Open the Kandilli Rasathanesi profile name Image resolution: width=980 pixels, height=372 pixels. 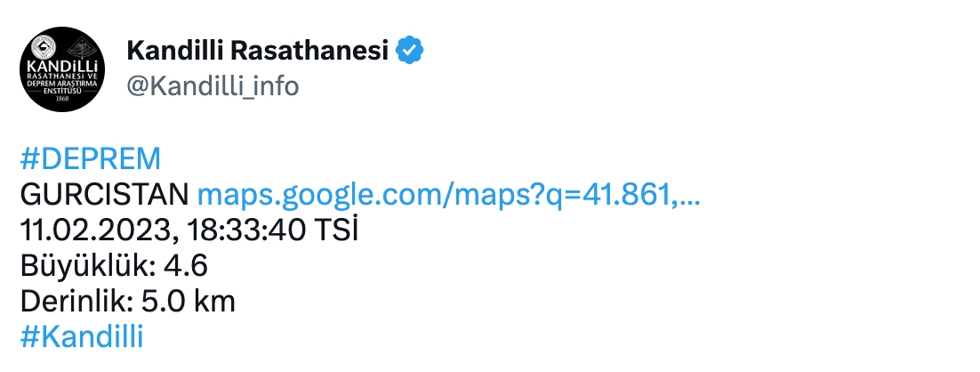(x=258, y=50)
